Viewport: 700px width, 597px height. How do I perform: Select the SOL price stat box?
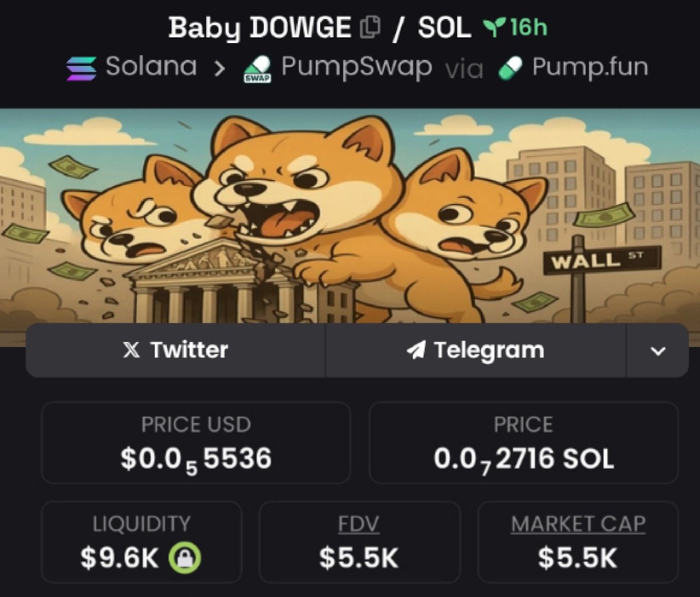click(x=523, y=443)
